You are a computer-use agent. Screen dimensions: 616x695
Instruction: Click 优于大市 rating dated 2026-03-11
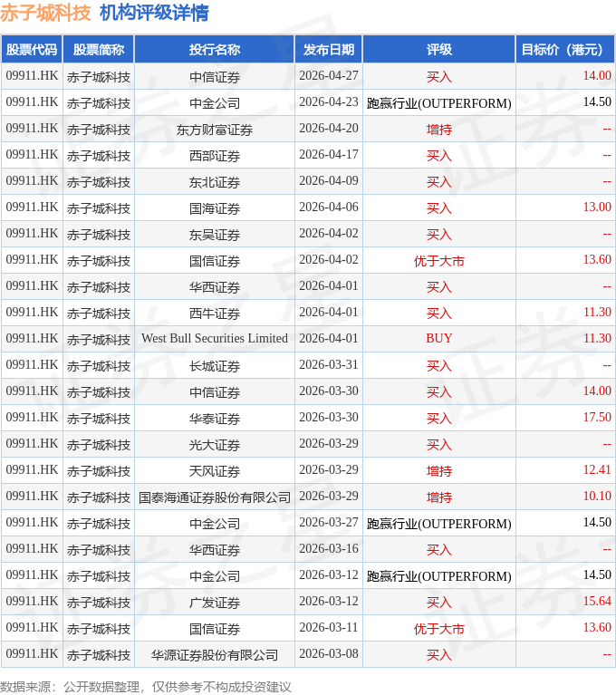tap(439, 629)
